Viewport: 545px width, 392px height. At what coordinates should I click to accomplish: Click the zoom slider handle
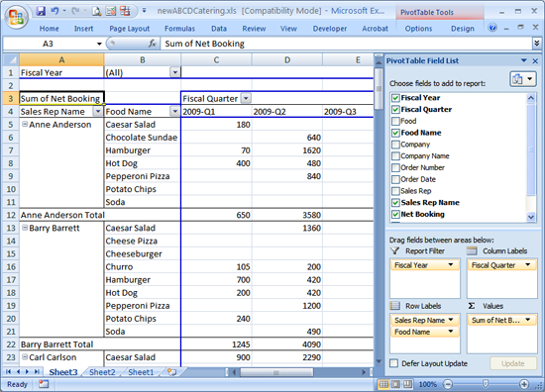486,384
